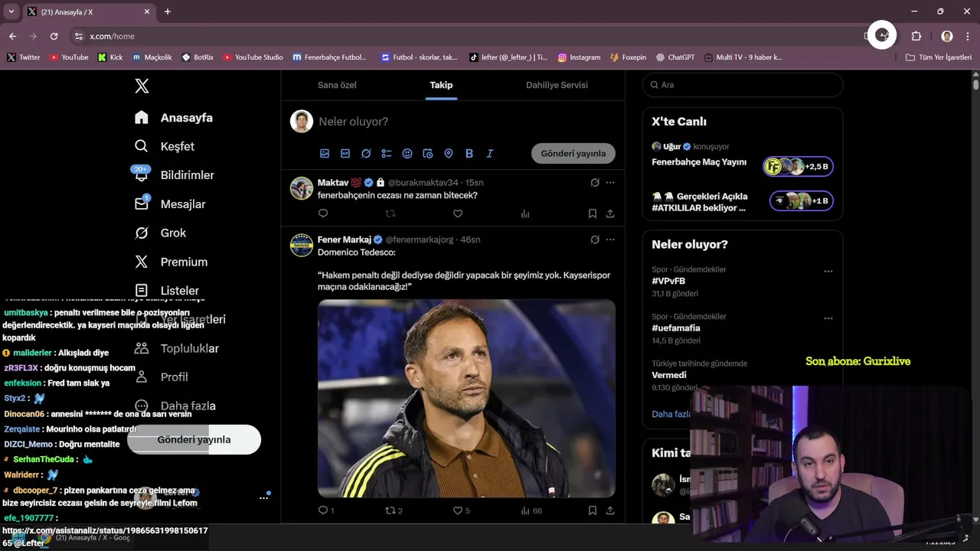Viewport: 980px width, 551px height.
Task: Go back in Chrome
Action: (x=12, y=36)
